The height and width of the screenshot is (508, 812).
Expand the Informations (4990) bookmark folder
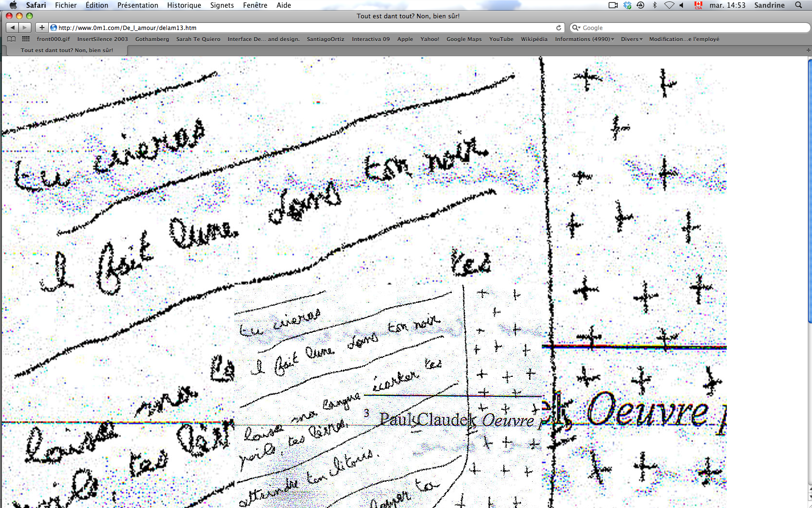click(584, 39)
